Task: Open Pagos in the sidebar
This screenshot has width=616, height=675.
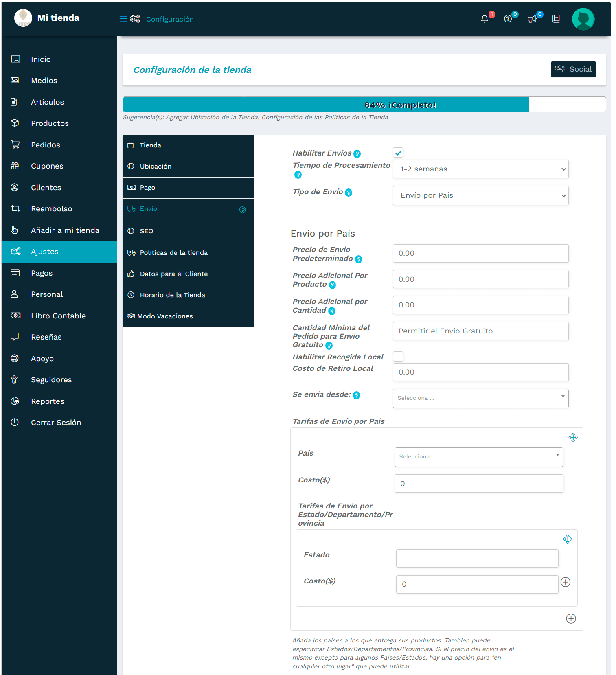Action: [59, 273]
